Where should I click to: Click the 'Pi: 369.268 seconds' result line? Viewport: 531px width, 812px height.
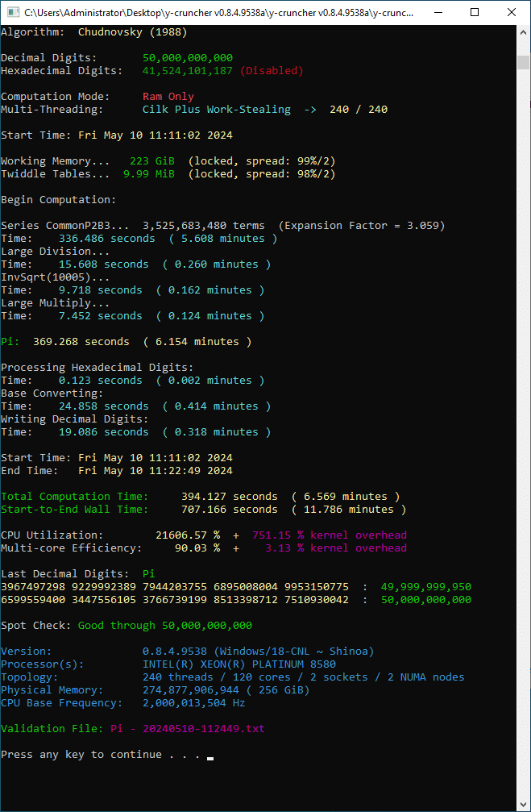tap(127, 342)
